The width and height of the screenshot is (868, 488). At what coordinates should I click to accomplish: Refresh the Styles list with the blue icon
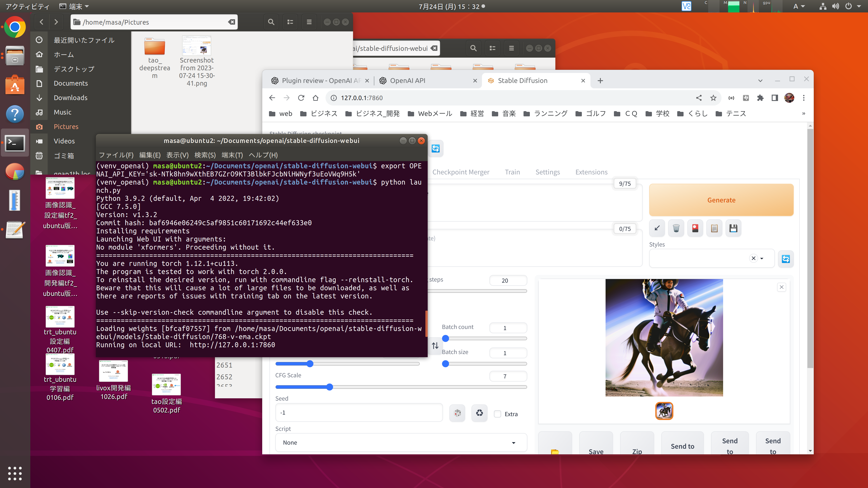[x=786, y=259]
